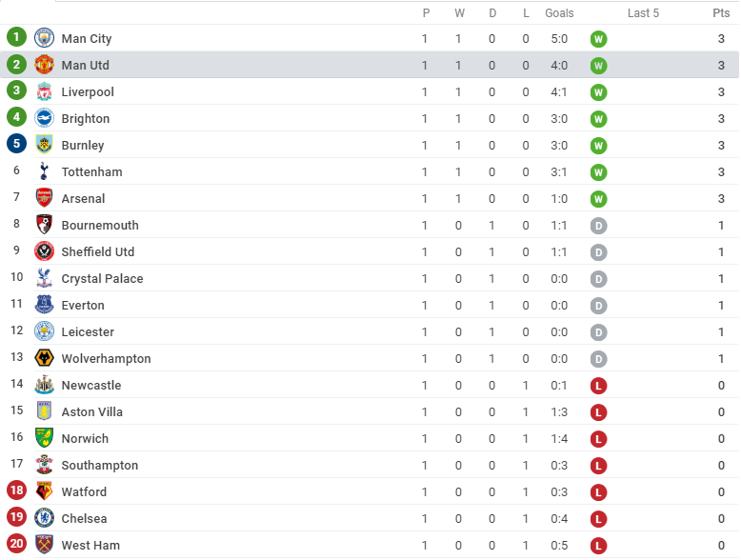
Task: Open the Burnley team link
Action: [83, 146]
